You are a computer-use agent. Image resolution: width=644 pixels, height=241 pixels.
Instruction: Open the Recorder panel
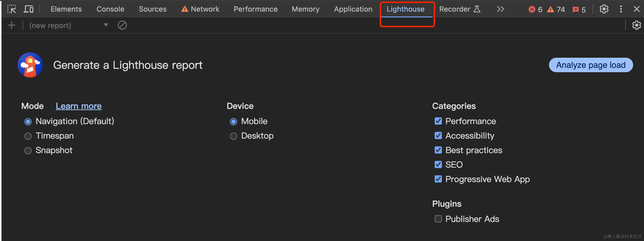455,9
